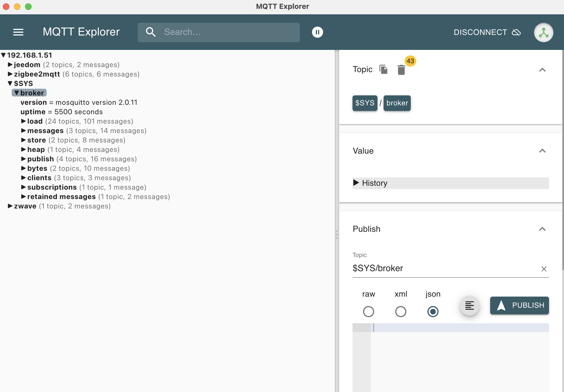Select the raw format radio button

(368, 311)
